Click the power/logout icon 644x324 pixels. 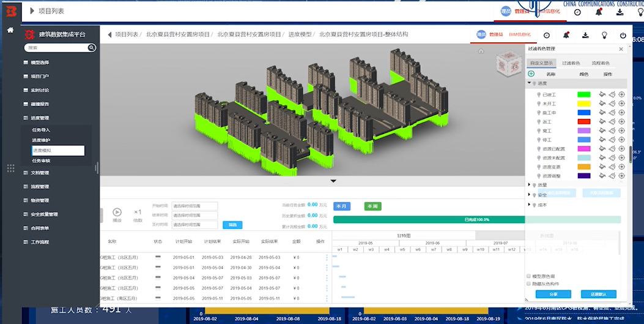[623, 36]
